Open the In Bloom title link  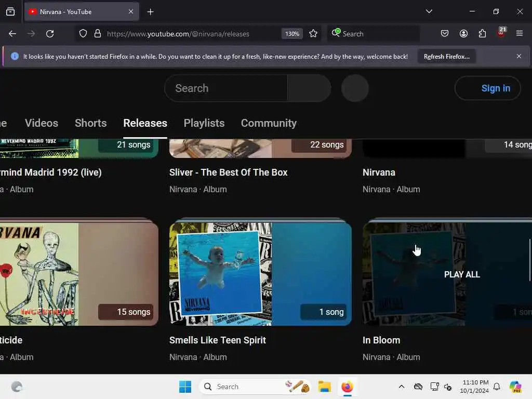coord(381,340)
